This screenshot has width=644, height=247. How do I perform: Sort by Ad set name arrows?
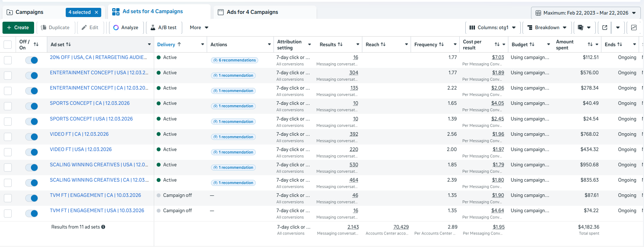point(69,44)
